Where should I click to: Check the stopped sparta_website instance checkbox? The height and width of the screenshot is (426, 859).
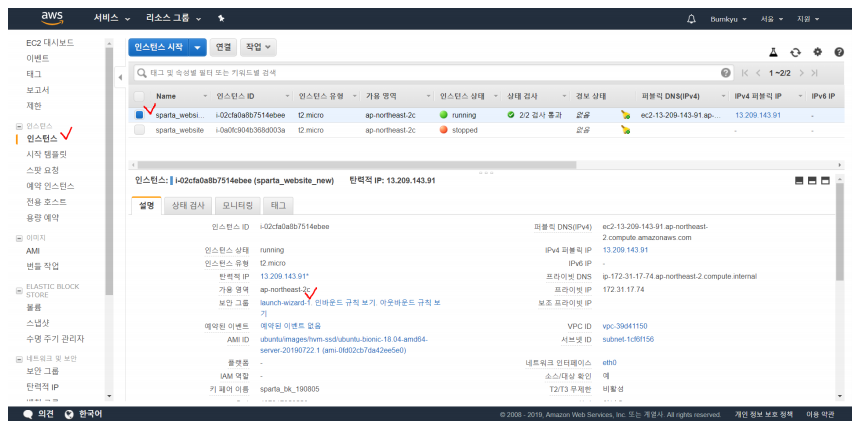coord(139,130)
